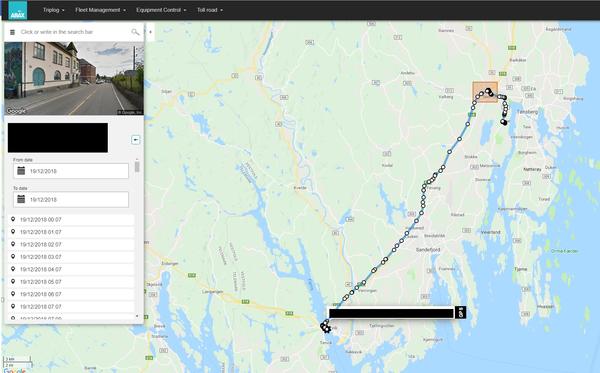The width and height of the screenshot is (600, 373).
Task: Open the street view thumbnail image
Action: click(x=74, y=78)
